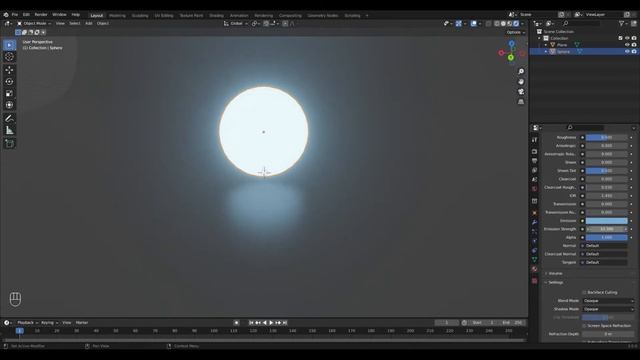Select the Annotate tool
The width and height of the screenshot is (640, 360).
point(9,118)
